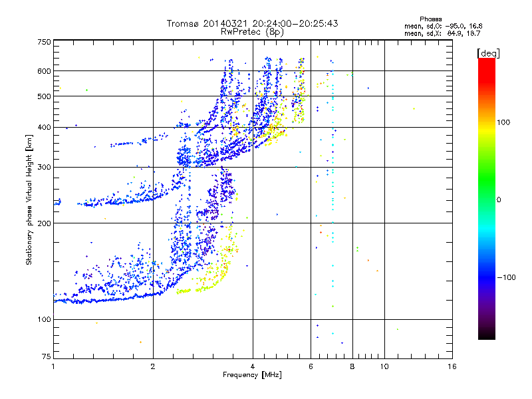Click the phase colorbar gradient

tap(487, 199)
